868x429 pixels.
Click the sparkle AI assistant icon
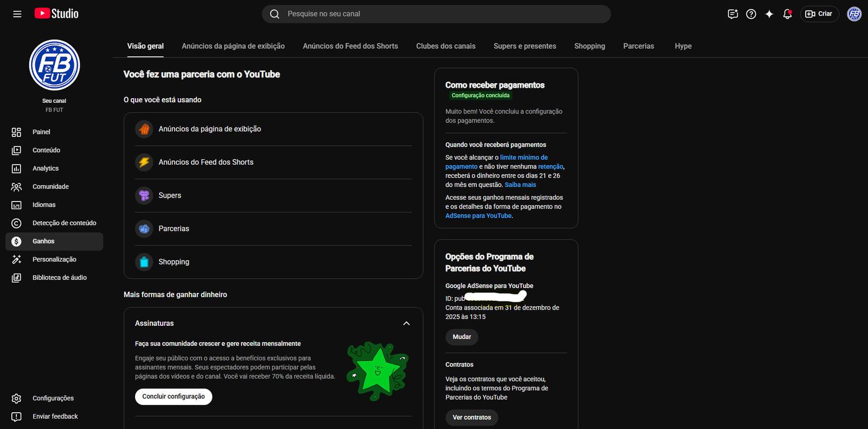coord(769,14)
